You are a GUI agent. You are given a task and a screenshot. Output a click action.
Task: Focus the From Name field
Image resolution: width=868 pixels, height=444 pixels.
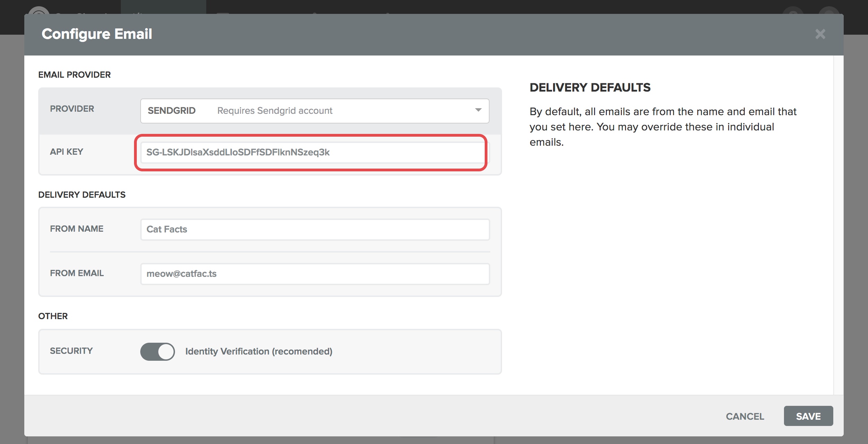(315, 229)
